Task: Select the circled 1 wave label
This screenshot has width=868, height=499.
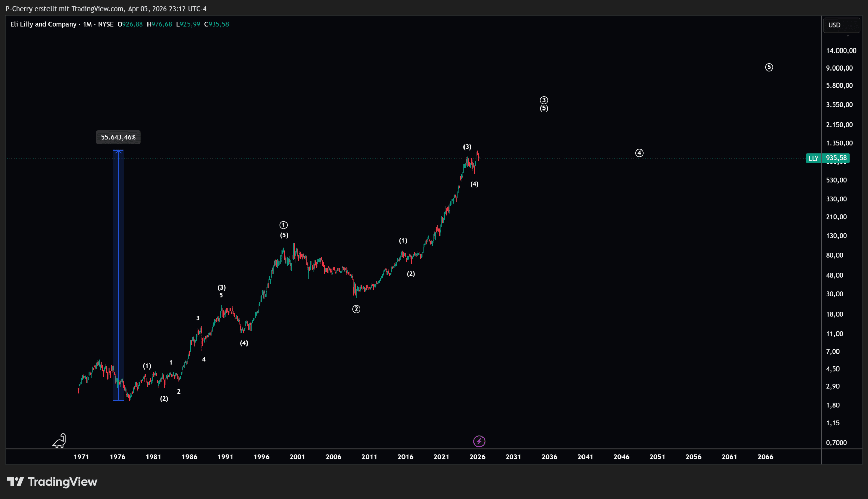Action: [x=283, y=225]
